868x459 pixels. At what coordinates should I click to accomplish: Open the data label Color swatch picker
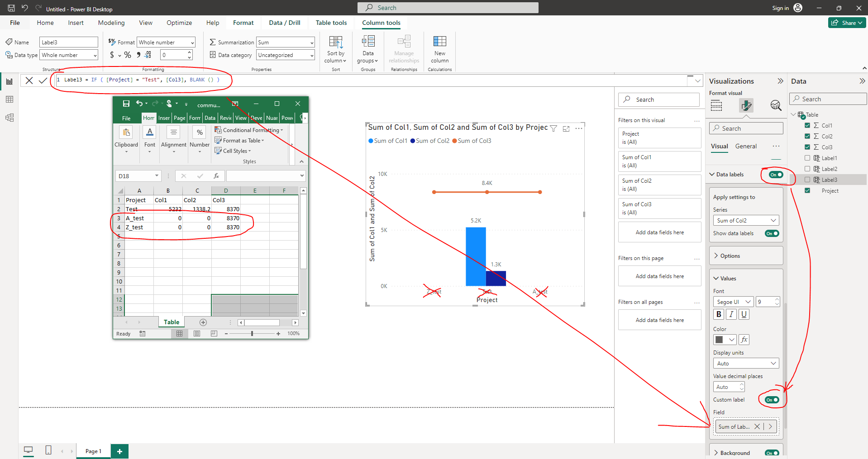point(725,340)
